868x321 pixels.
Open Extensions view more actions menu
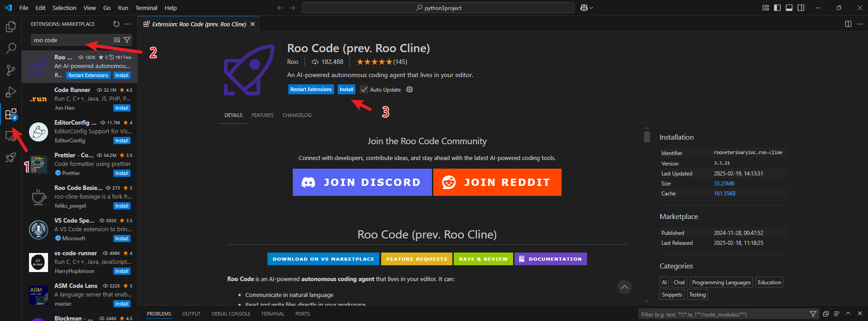[127, 24]
